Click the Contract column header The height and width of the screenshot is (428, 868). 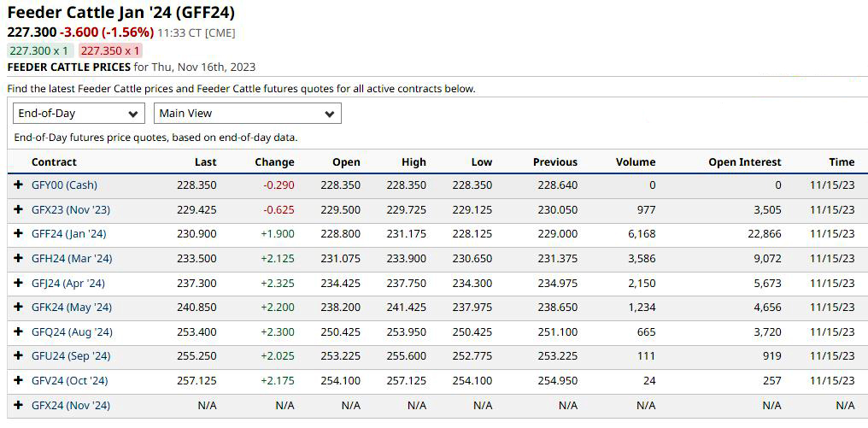coord(54,161)
